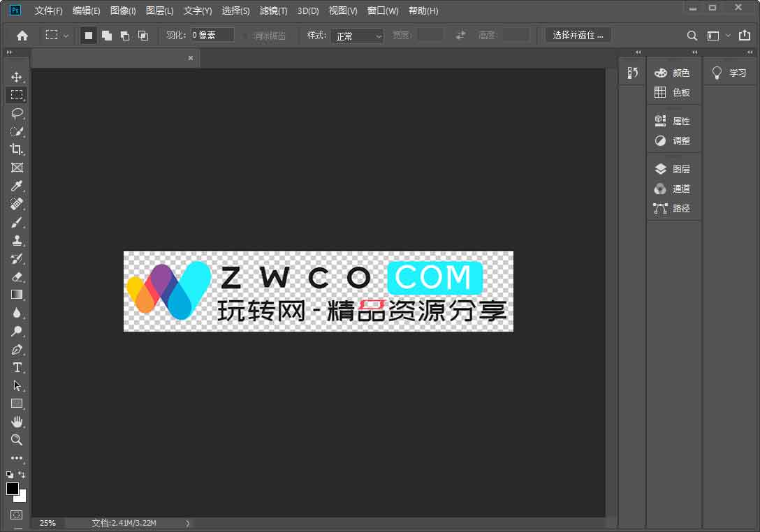Toggle Quick Mask mode at toolbar bottom

(17, 515)
